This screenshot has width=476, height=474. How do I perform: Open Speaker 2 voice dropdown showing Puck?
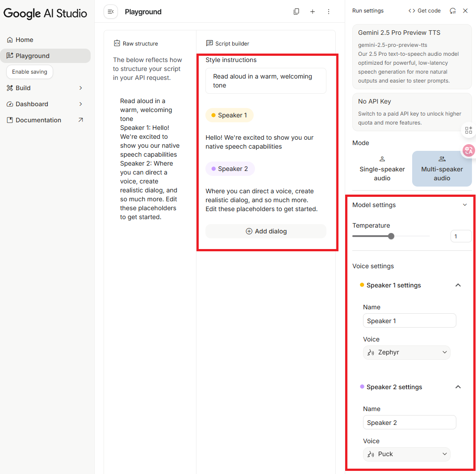click(x=406, y=454)
